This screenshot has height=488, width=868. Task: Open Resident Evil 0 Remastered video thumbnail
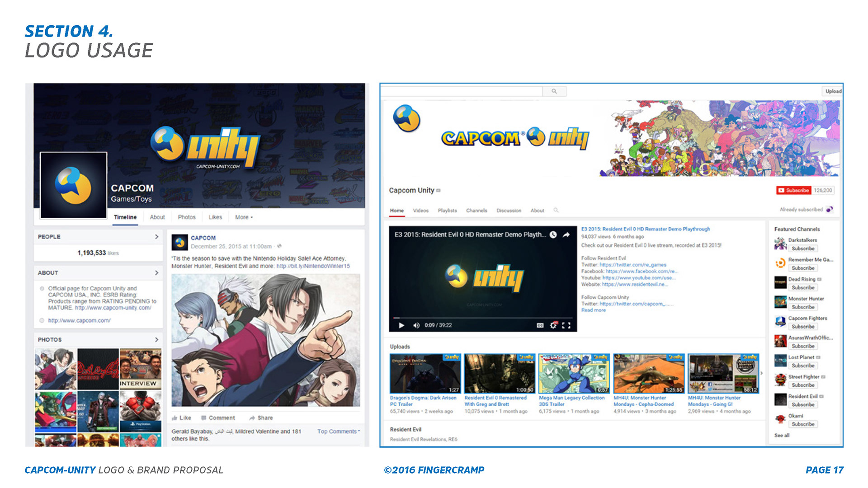[500, 374]
